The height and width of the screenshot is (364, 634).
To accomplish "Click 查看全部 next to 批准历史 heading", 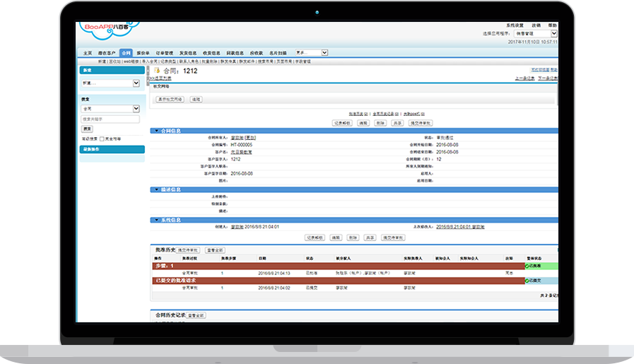I will [x=215, y=250].
